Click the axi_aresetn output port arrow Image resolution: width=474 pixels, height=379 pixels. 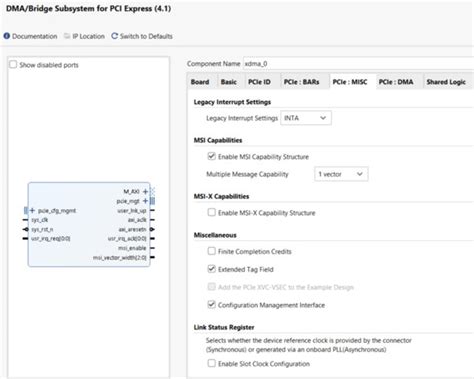click(152, 229)
